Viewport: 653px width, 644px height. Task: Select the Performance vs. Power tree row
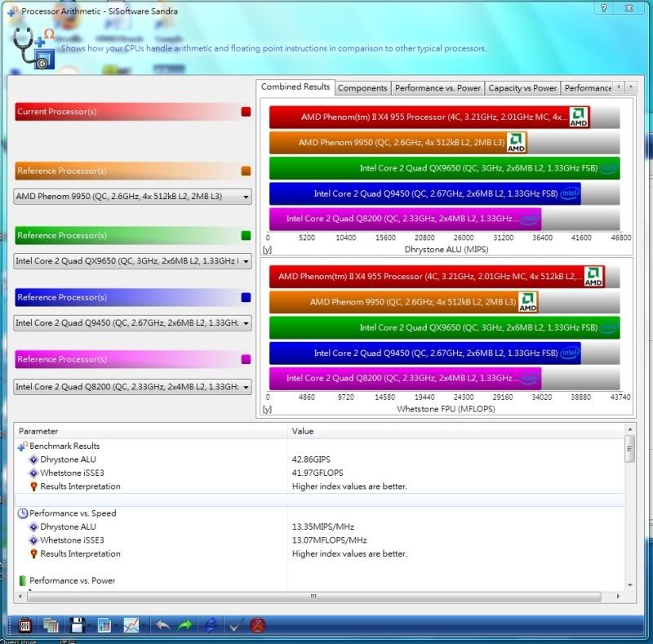319,580
